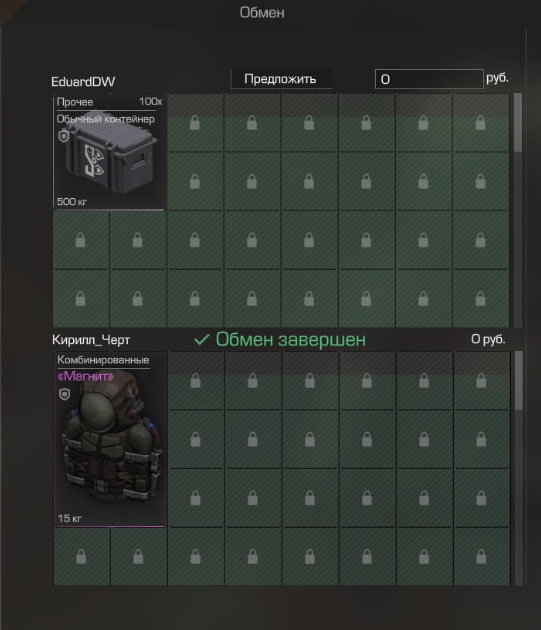Screen dimensions: 541x630
Task: Click the 100x quantity label on the container
Action: [x=151, y=102]
